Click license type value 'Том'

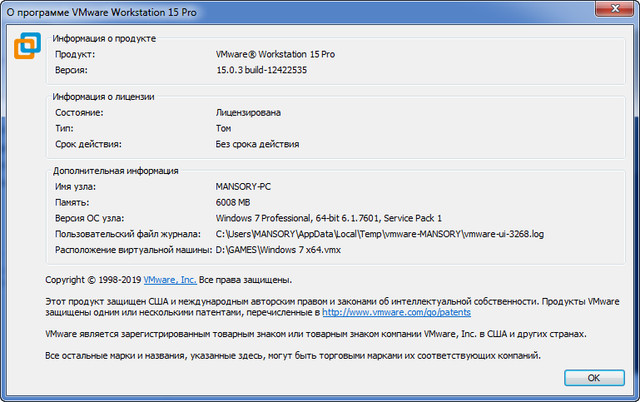[223, 129]
